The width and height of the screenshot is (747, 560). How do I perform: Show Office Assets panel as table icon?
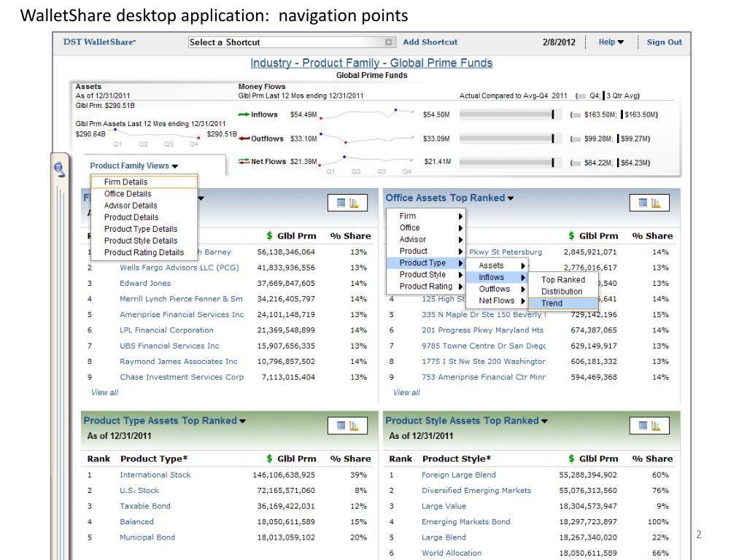643,203
